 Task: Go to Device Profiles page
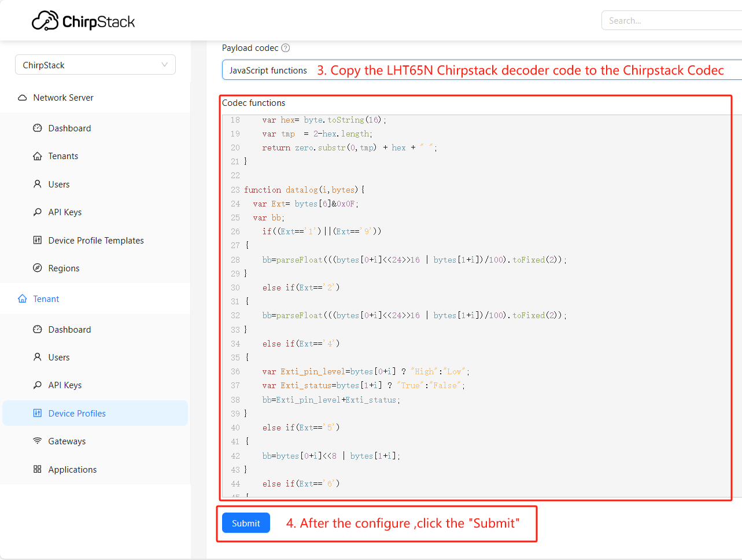[95, 413]
